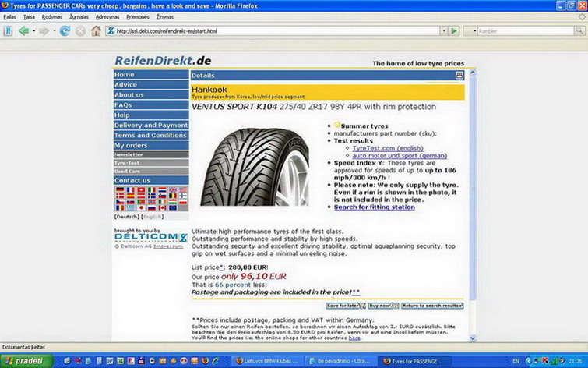Image resolution: width=588 pixels, height=368 pixels.
Task: Open the Home page house icon
Action: click(x=96, y=30)
